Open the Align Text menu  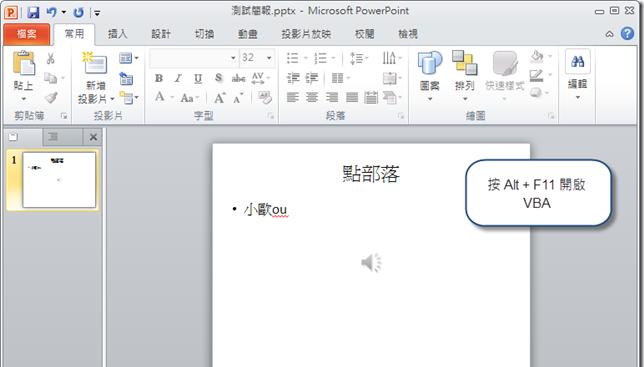tap(391, 78)
